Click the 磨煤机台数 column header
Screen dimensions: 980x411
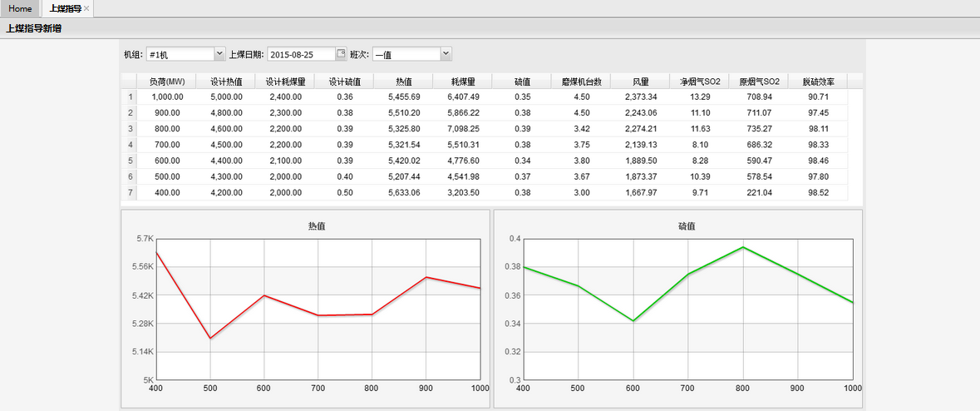tap(581, 82)
